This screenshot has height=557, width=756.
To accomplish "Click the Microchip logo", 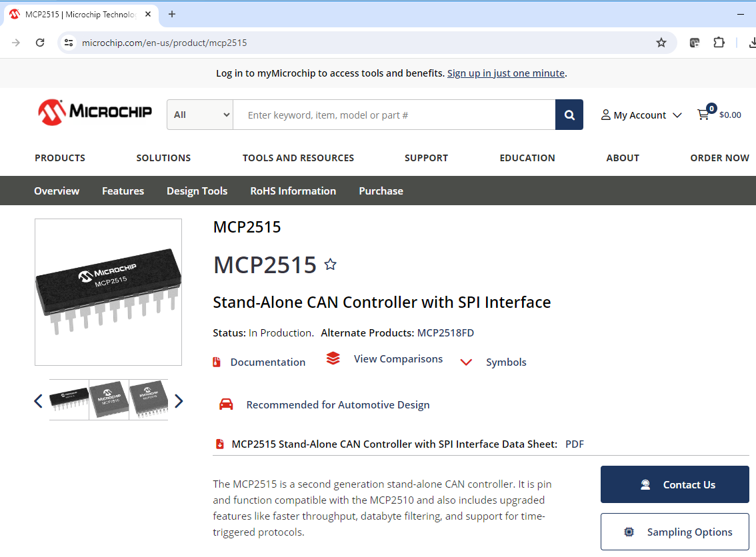I will 94,111.
